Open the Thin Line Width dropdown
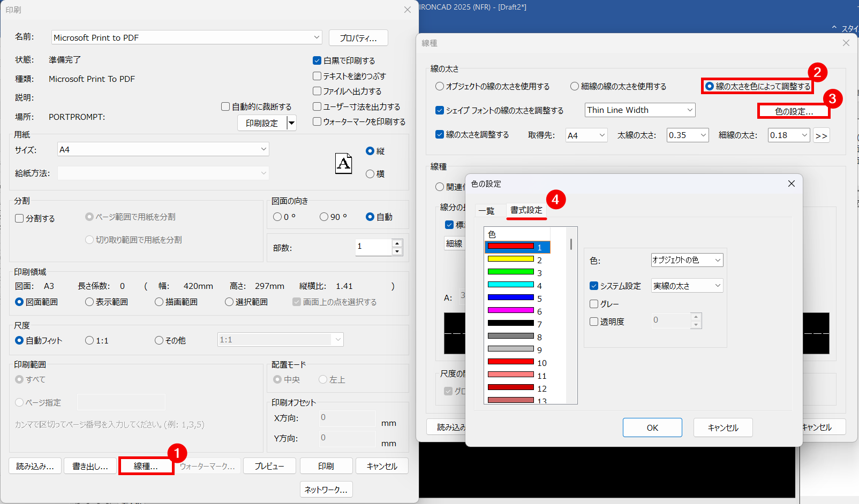 690,110
